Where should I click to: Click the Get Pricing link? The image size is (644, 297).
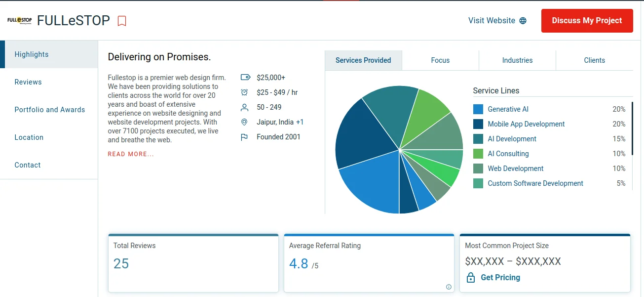click(x=500, y=277)
